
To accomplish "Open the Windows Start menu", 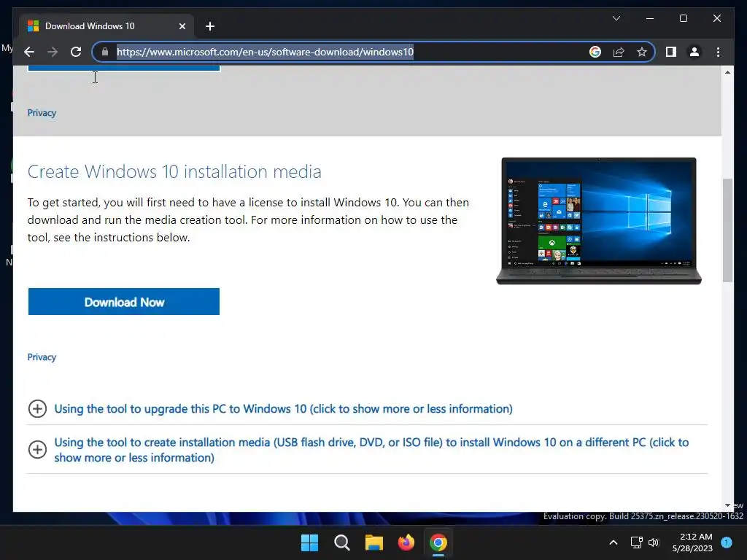I will point(309,542).
